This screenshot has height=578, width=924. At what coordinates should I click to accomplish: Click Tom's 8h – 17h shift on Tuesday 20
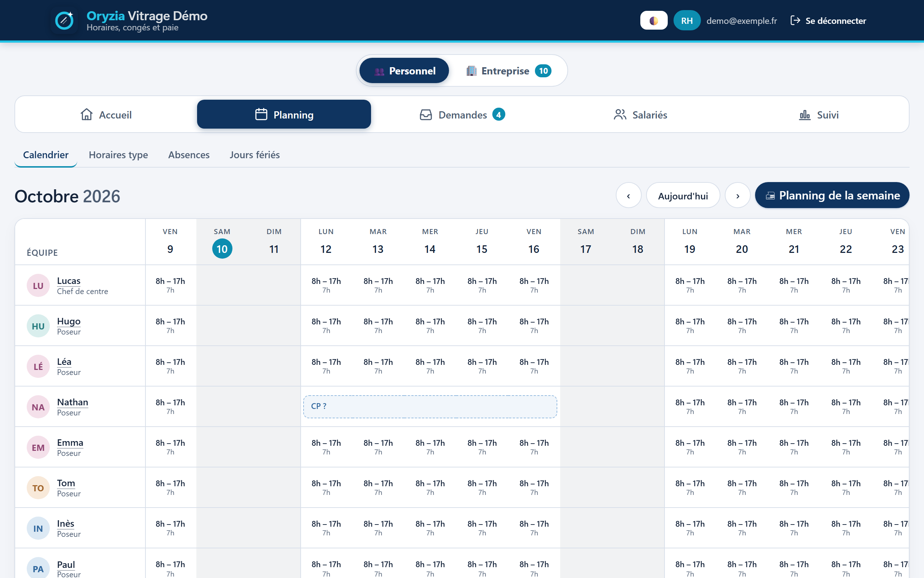coord(742,488)
